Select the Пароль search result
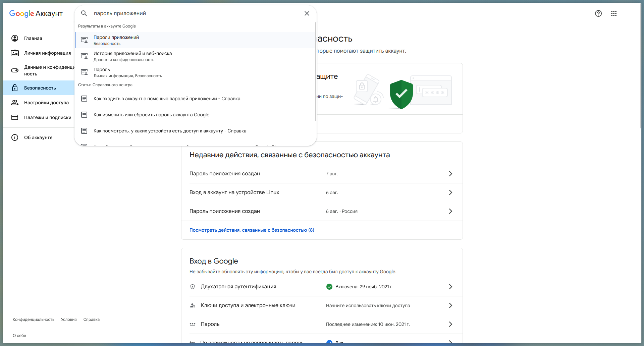The image size is (644, 346). (x=195, y=72)
